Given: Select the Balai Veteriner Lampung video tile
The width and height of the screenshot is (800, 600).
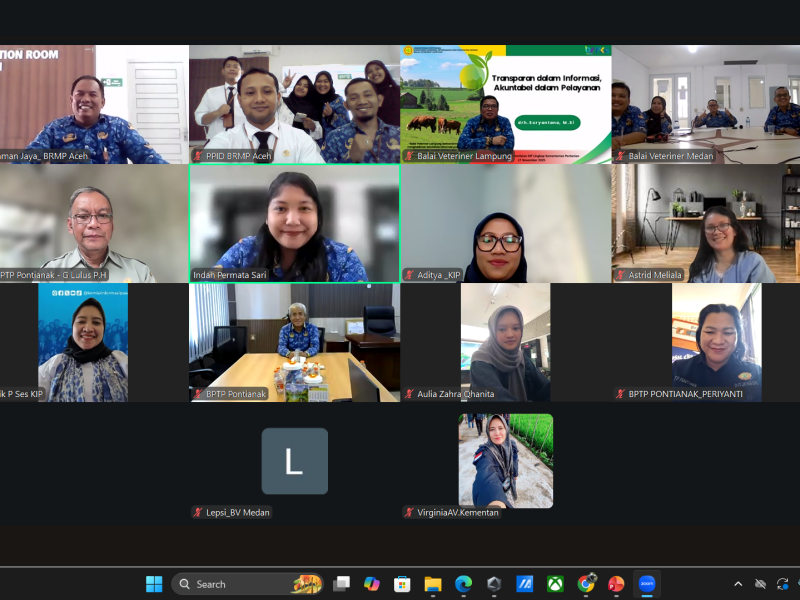Looking at the screenshot, I should pos(505,104).
